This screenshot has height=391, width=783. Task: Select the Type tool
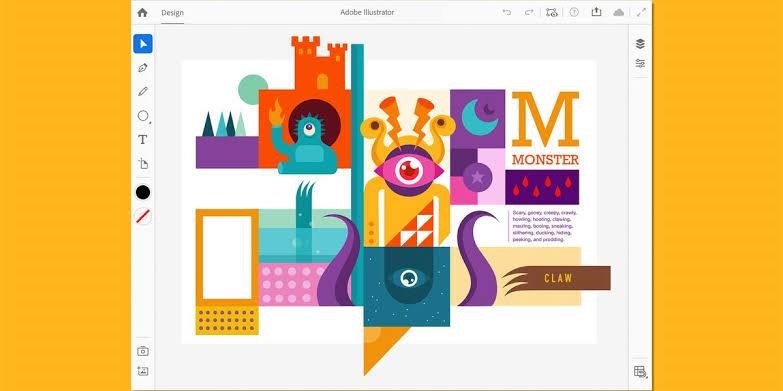click(143, 140)
